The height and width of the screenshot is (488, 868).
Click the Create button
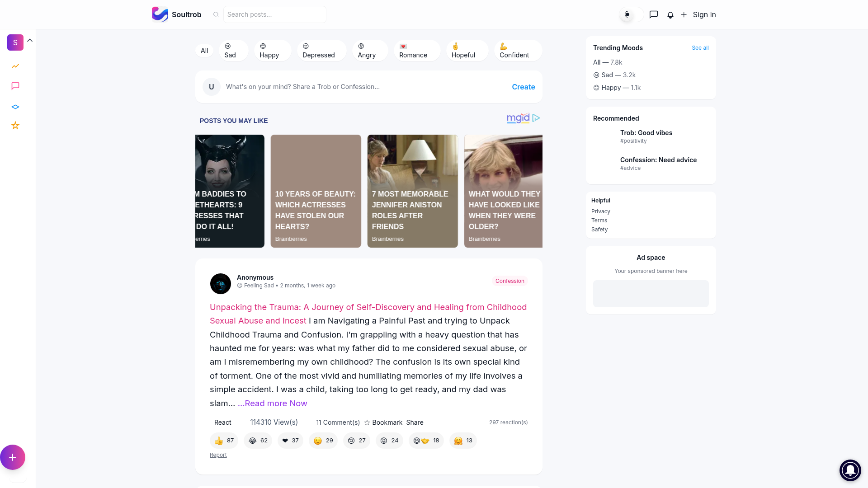tap(523, 87)
